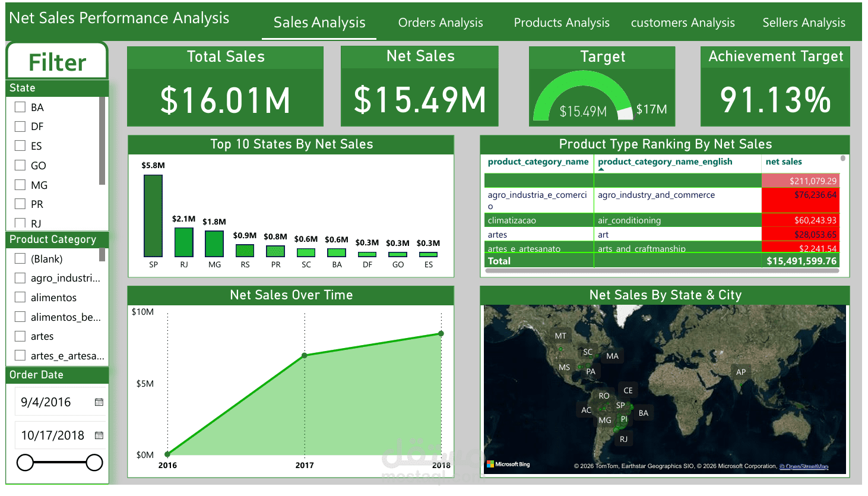Click the table Total value $15,491,599.76
868x496 pixels.
click(x=802, y=261)
